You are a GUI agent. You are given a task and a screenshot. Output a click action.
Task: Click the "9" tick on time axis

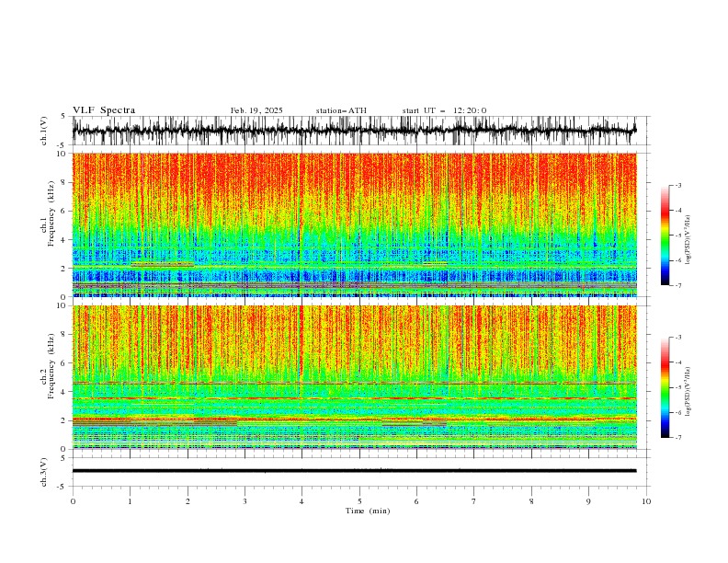[588, 501]
